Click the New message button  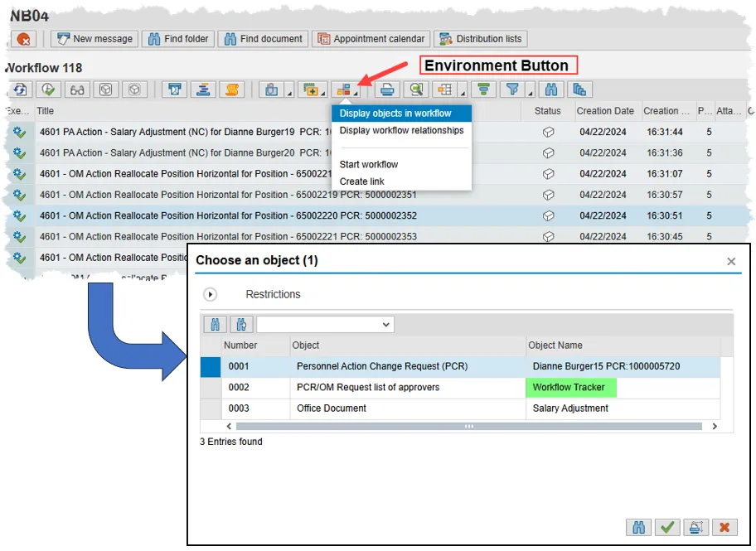pos(94,39)
